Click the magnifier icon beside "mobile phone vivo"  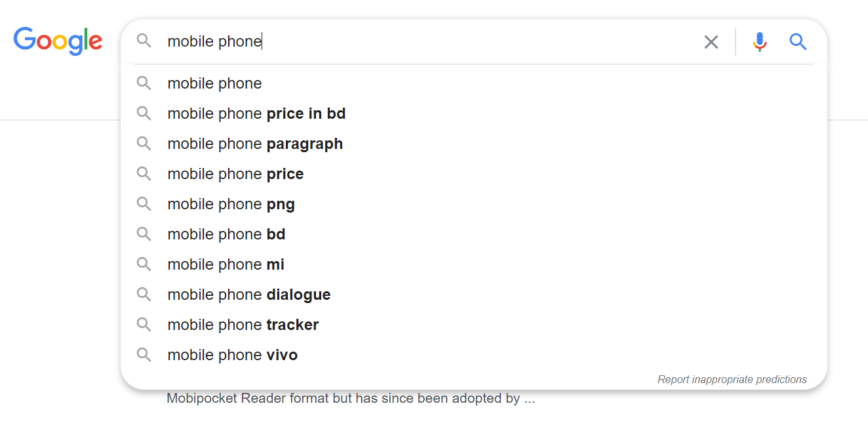click(144, 354)
